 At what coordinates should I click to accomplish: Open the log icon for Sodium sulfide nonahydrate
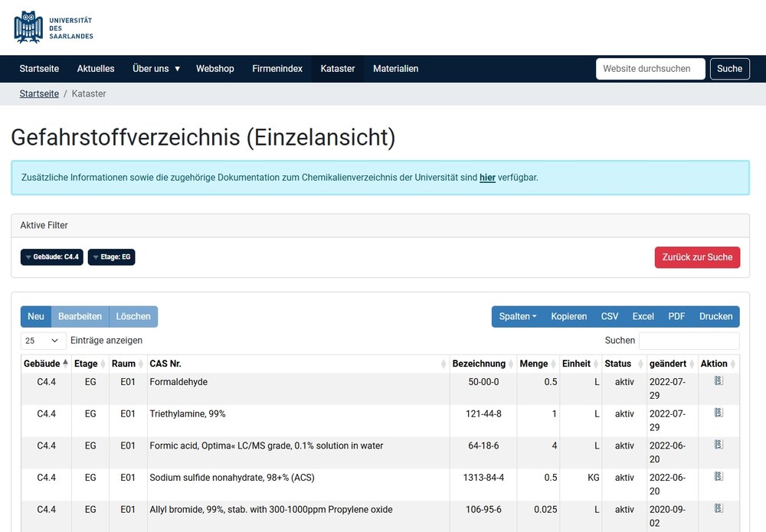pos(719,476)
